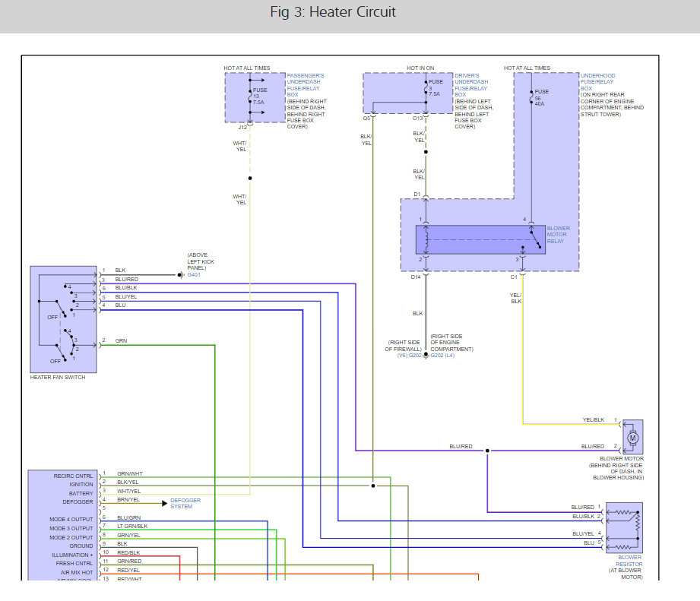Viewport: 700px width, 601px height.
Task: Click the Blower Resistor component symbol
Action: pos(624,528)
